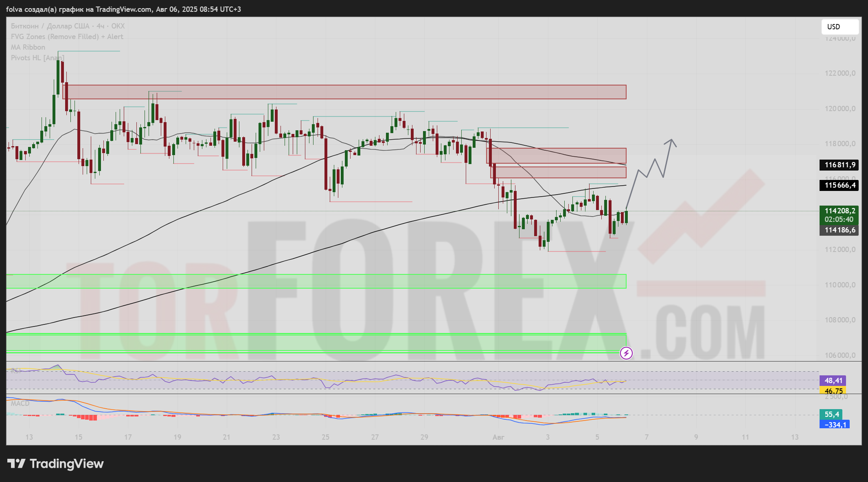Screen dimensions: 868x482
Task: Click the RSI pane label
Action: tap(16, 370)
